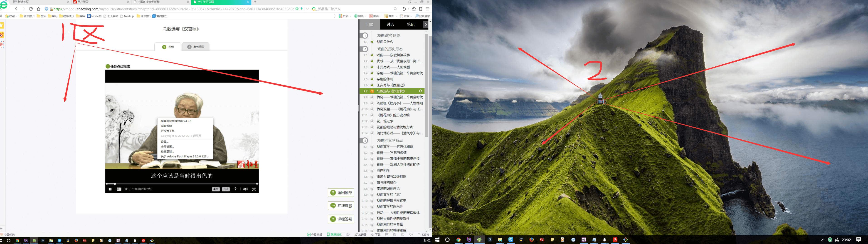Open the 讨论 sidebar tab
The image size is (868, 244).
pyautogui.click(x=390, y=24)
